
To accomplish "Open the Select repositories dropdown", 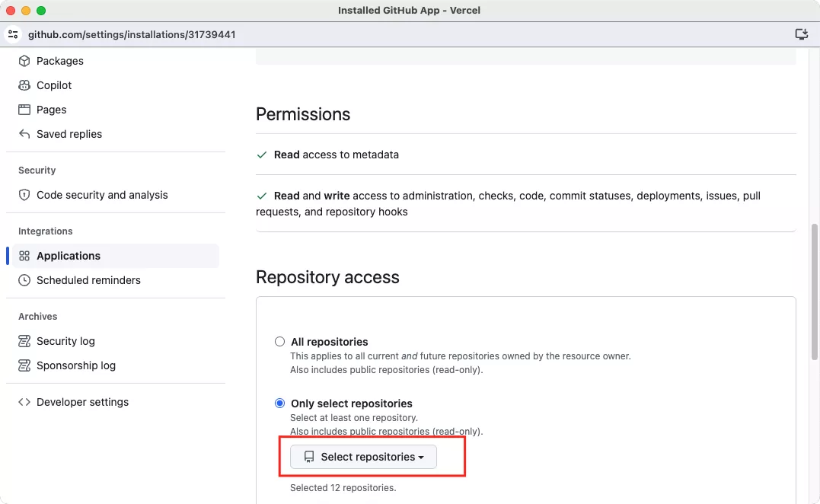I will (363, 457).
